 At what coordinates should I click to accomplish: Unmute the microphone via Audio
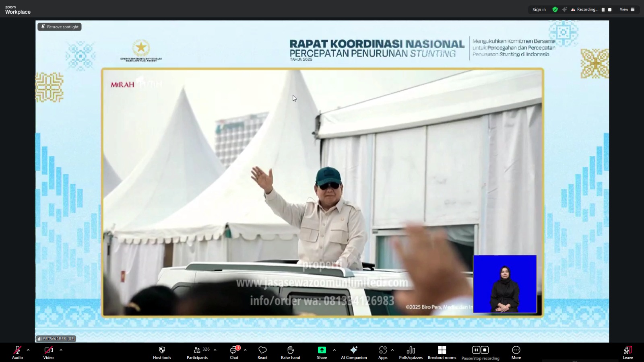pyautogui.click(x=17, y=350)
